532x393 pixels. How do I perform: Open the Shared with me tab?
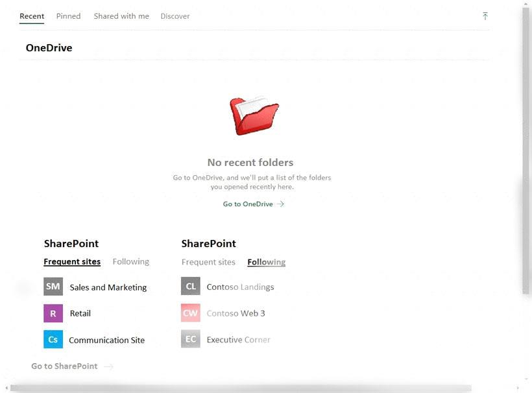121,16
